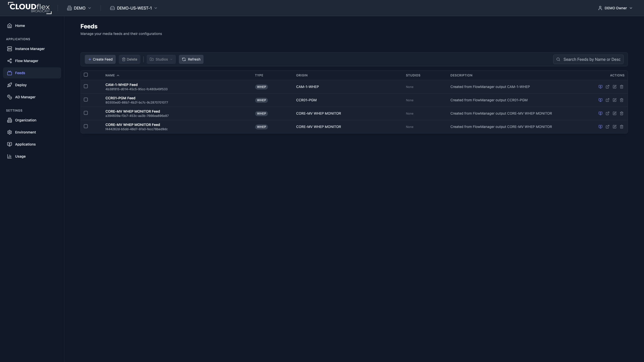Click the rocket icon for Deploy
Screen dimensions: 644x362
coord(10,85)
